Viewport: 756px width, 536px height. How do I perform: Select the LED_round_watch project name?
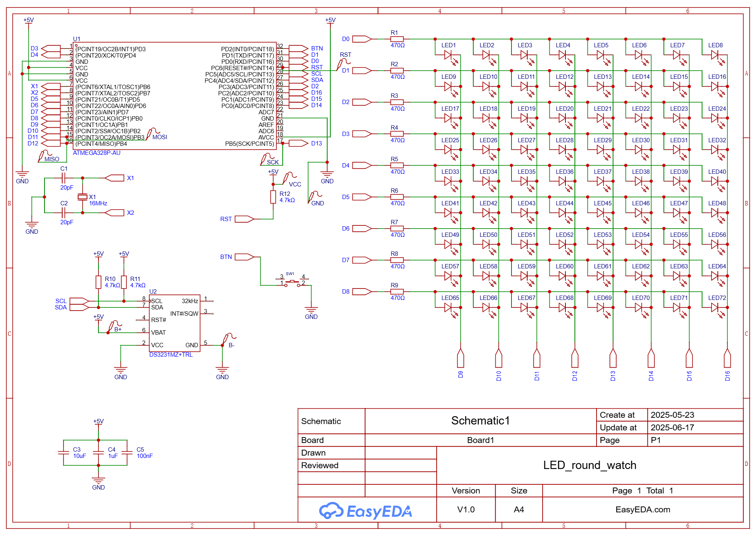click(589, 465)
